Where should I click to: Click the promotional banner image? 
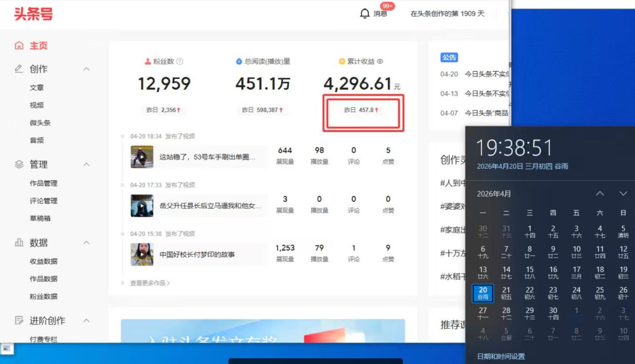(263, 331)
